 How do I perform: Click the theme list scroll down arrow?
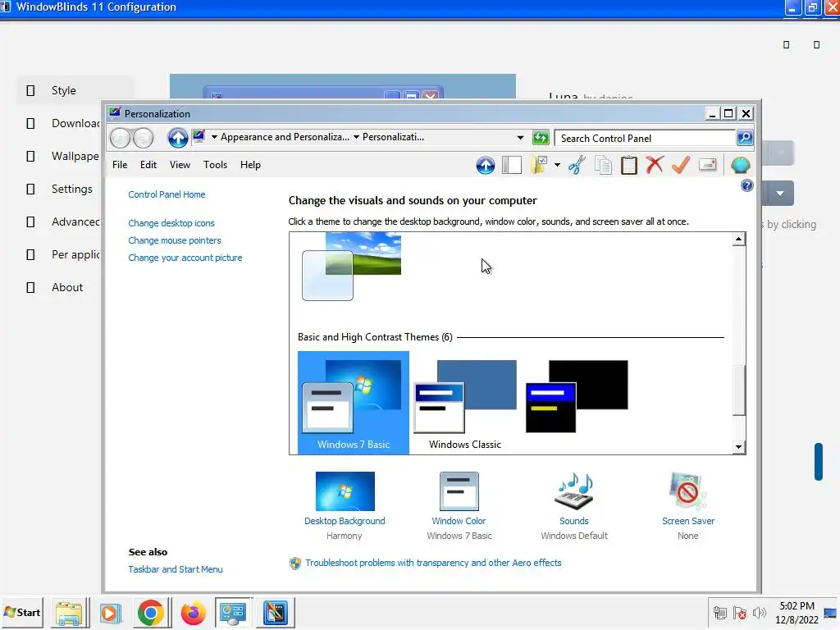click(x=739, y=447)
